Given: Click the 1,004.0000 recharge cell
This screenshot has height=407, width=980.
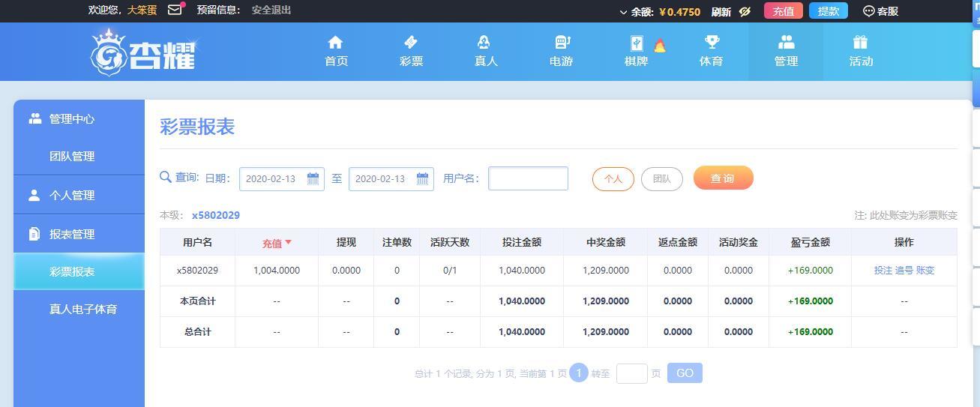Looking at the screenshot, I should [277, 271].
